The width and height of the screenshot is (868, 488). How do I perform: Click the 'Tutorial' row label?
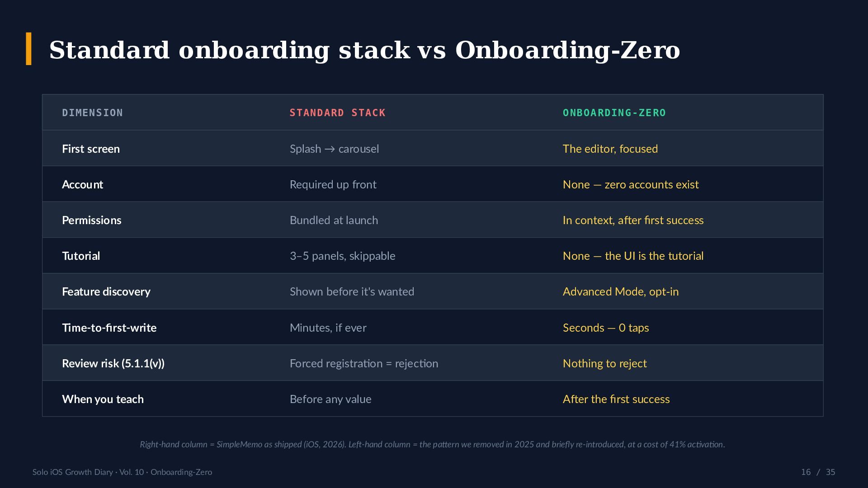coord(81,256)
